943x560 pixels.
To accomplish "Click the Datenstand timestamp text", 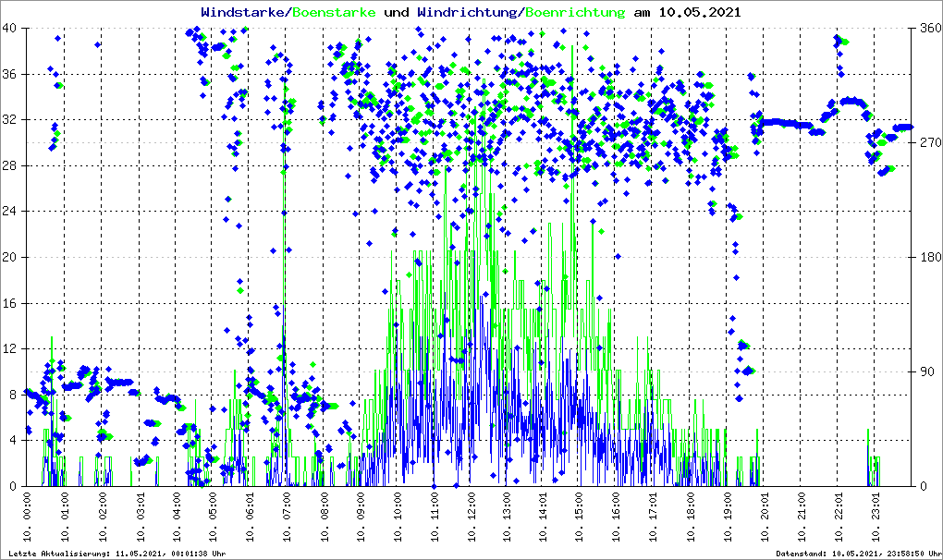I will (x=857, y=554).
